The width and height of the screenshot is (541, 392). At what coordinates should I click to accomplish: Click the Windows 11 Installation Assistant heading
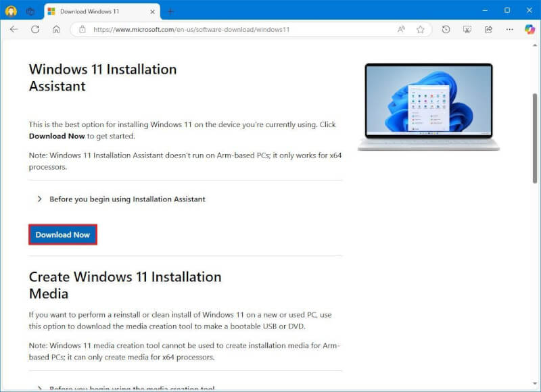point(103,78)
